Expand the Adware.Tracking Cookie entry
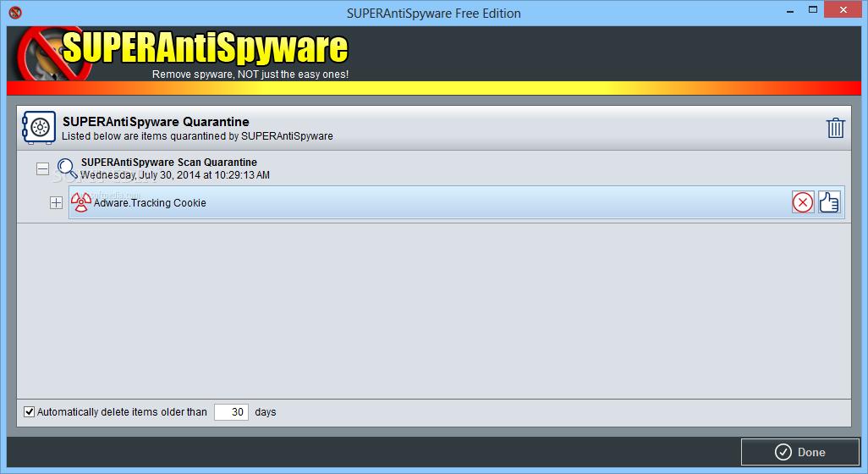The height and width of the screenshot is (474, 868). coord(56,202)
